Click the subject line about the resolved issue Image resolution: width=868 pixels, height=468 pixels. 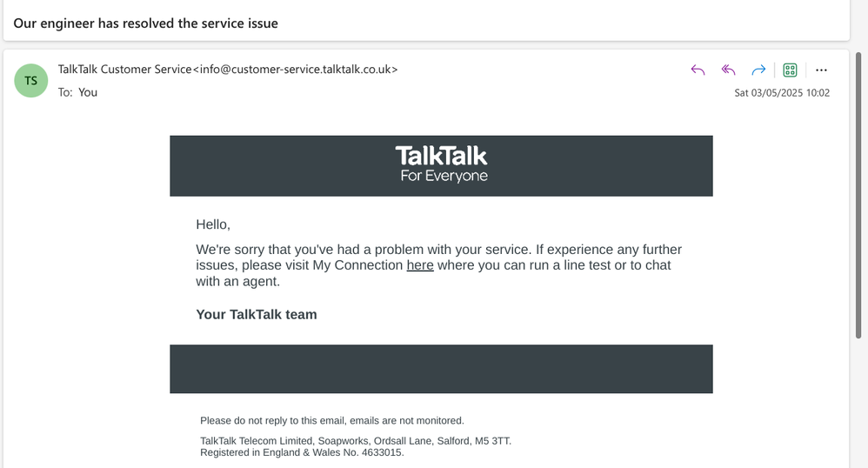click(x=146, y=23)
